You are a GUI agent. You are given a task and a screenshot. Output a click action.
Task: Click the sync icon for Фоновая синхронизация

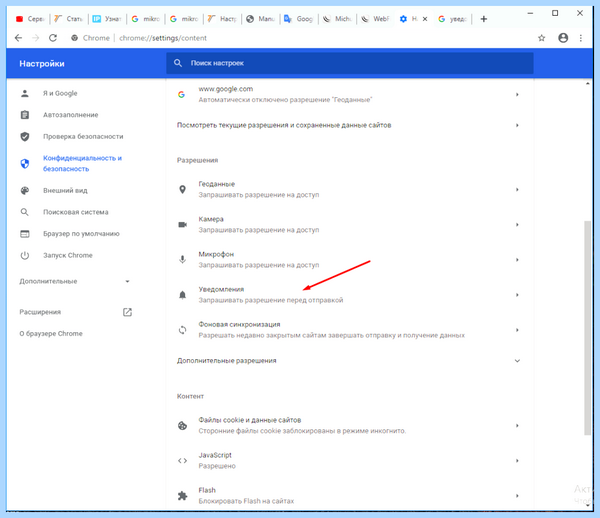pos(183,330)
